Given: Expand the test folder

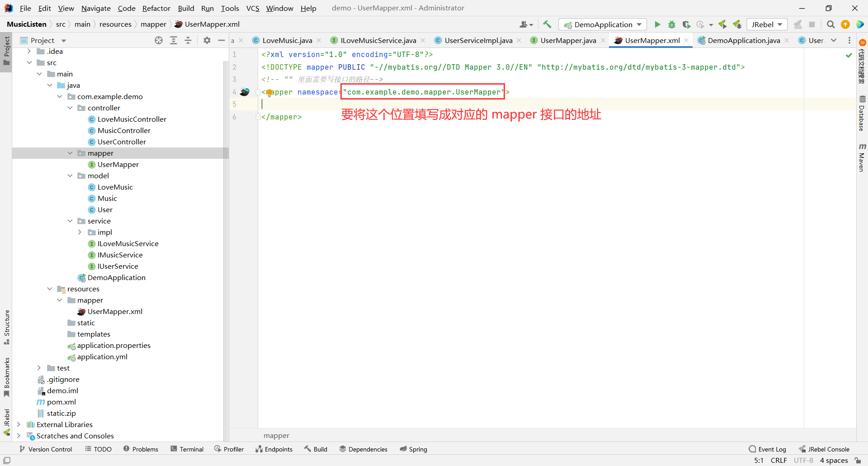Looking at the screenshot, I should pyautogui.click(x=39, y=368).
